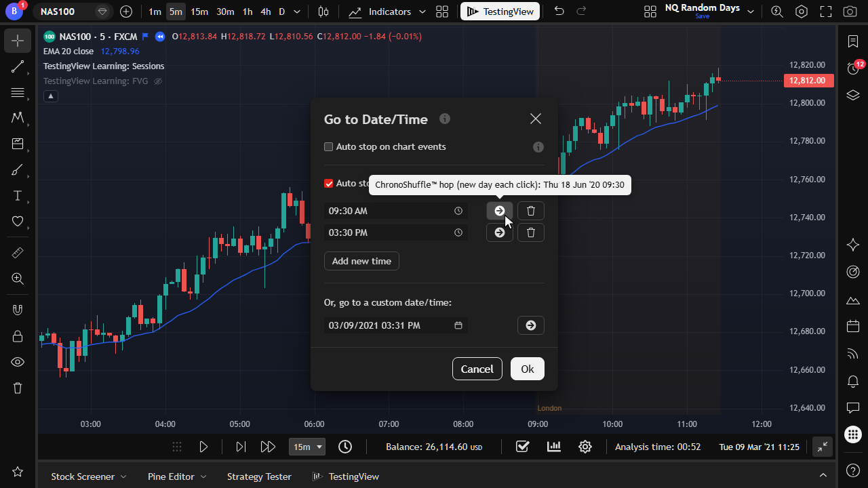Open chart settings gear in top bar

tap(802, 12)
